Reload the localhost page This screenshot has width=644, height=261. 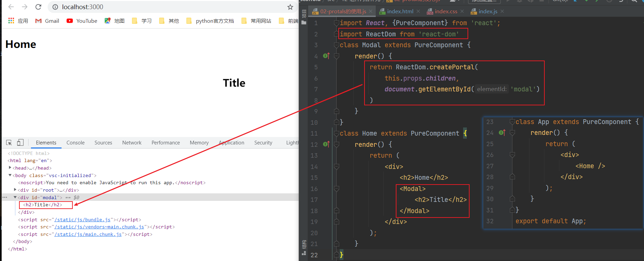[x=38, y=7]
